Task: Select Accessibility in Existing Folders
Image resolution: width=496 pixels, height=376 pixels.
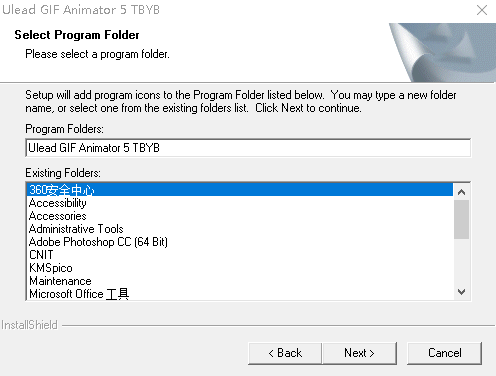Action: coord(240,203)
